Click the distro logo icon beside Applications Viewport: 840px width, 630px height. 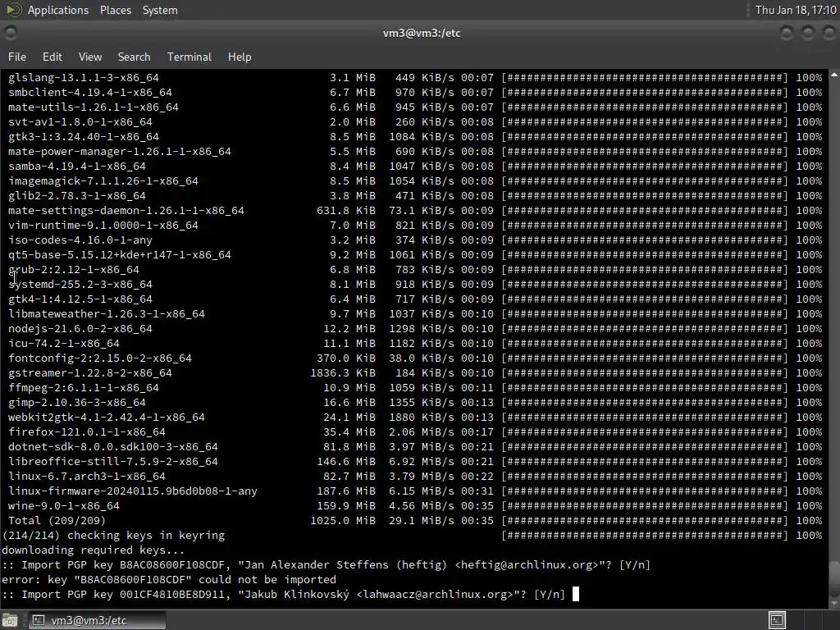(14, 10)
